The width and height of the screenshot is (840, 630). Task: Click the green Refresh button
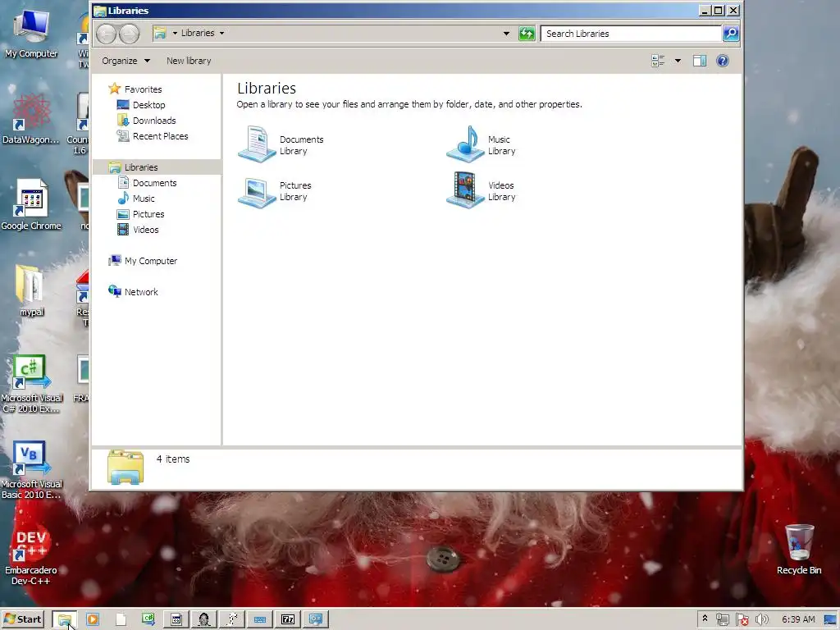point(527,34)
